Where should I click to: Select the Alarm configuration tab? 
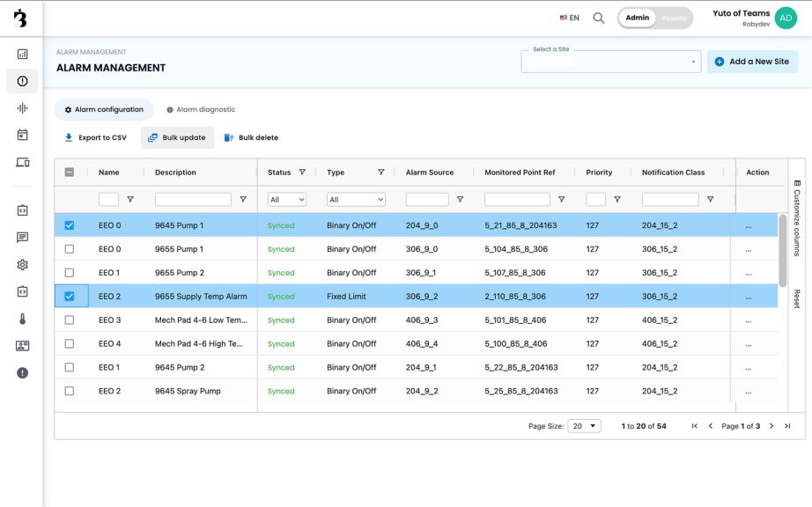104,110
